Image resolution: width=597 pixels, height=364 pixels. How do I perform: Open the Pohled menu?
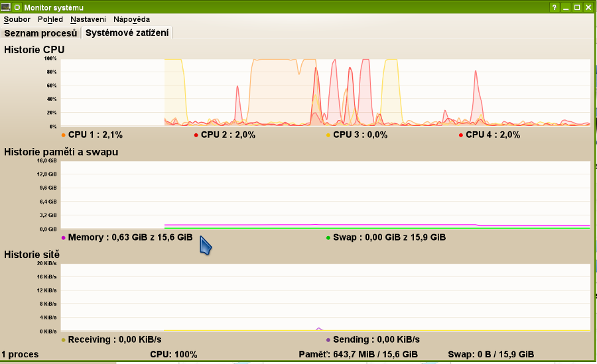pyautogui.click(x=50, y=19)
